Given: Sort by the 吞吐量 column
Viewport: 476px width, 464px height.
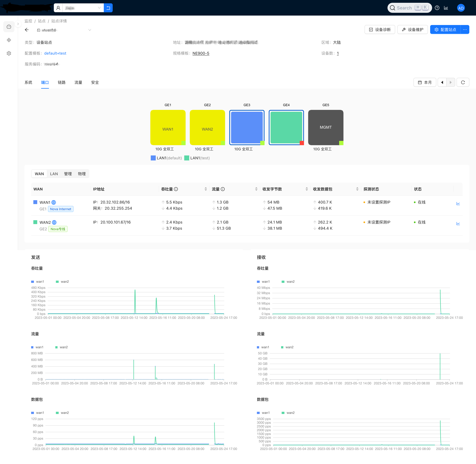Looking at the screenshot, I should coord(206,189).
